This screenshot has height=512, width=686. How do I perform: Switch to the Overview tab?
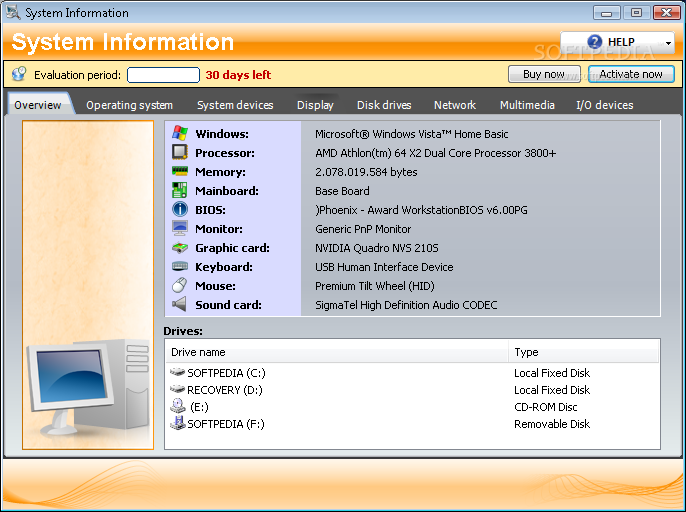click(38, 105)
